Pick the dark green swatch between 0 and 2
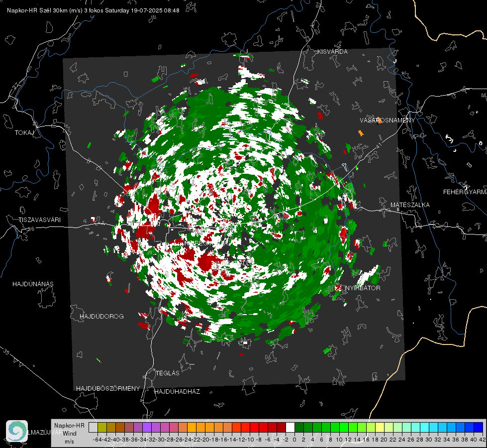The width and height of the screenshot is (487, 448). pyautogui.click(x=299, y=427)
